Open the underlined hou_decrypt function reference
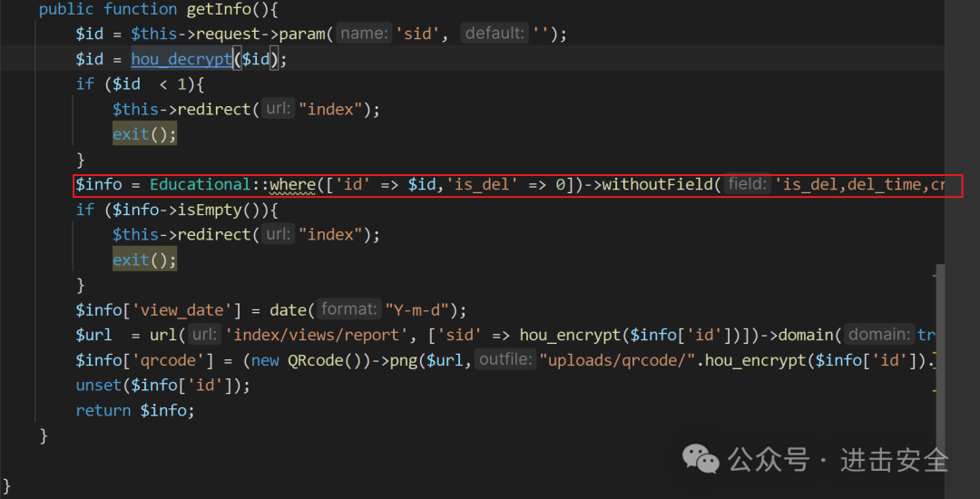980x499 pixels. pyautogui.click(x=181, y=59)
